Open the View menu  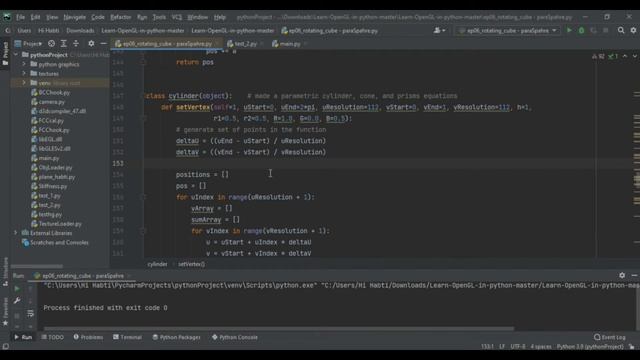[52, 17]
